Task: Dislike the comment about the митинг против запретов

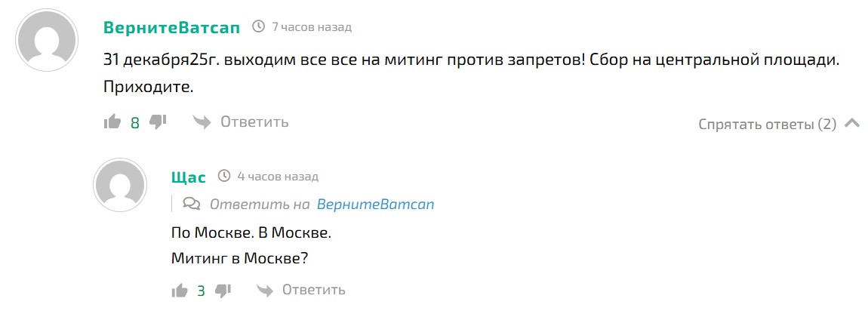Action: tap(158, 122)
